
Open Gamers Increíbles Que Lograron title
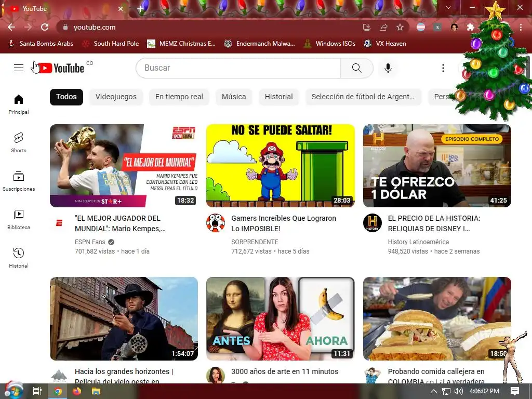284,223
